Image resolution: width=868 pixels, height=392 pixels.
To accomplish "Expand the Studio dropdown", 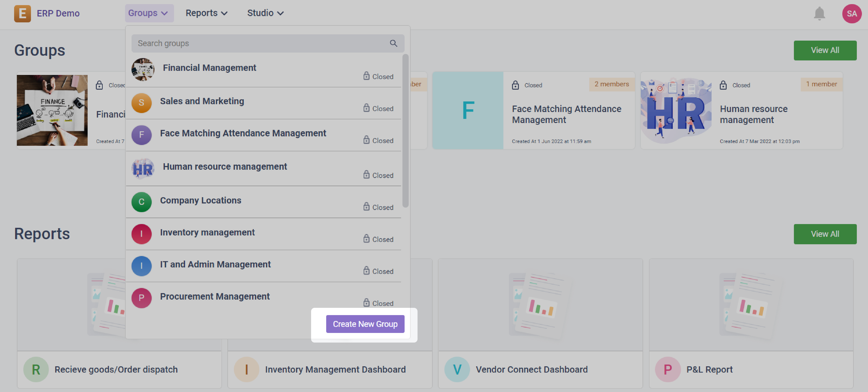I will point(265,13).
